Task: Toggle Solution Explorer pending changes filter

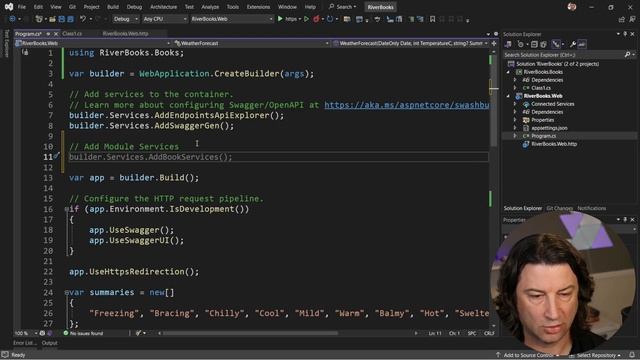Action: (x=521, y=44)
